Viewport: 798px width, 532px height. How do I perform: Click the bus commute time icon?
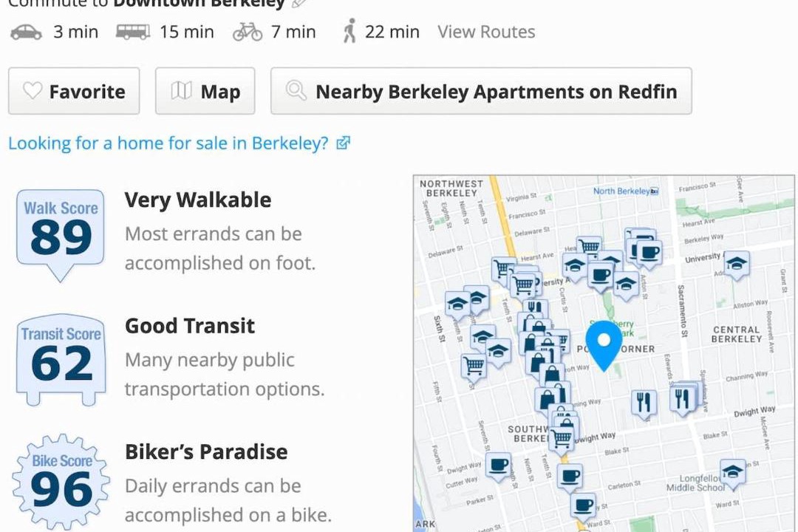(x=133, y=32)
